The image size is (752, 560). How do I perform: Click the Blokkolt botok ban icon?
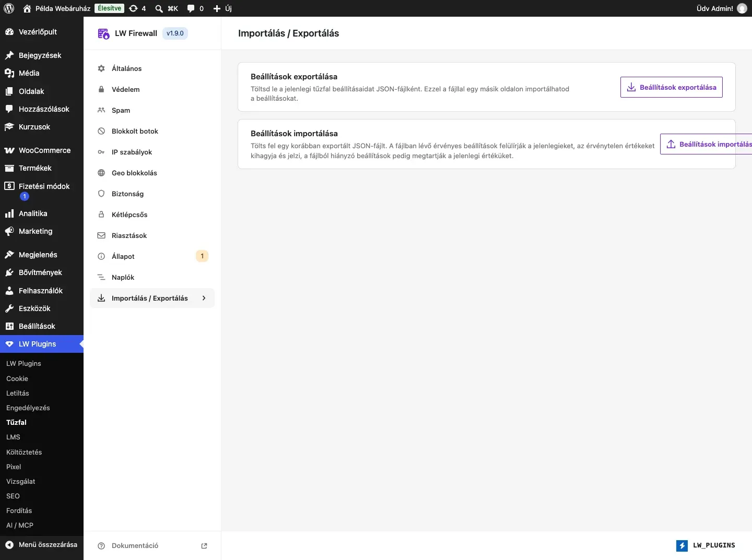pos(101,131)
